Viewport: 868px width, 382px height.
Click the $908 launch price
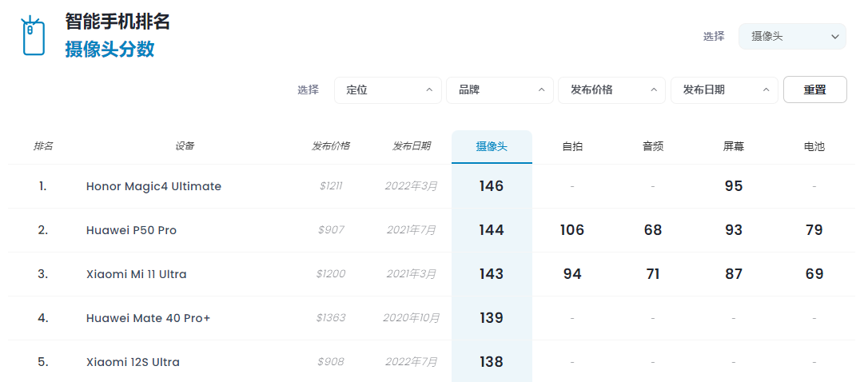coord(331,363)
